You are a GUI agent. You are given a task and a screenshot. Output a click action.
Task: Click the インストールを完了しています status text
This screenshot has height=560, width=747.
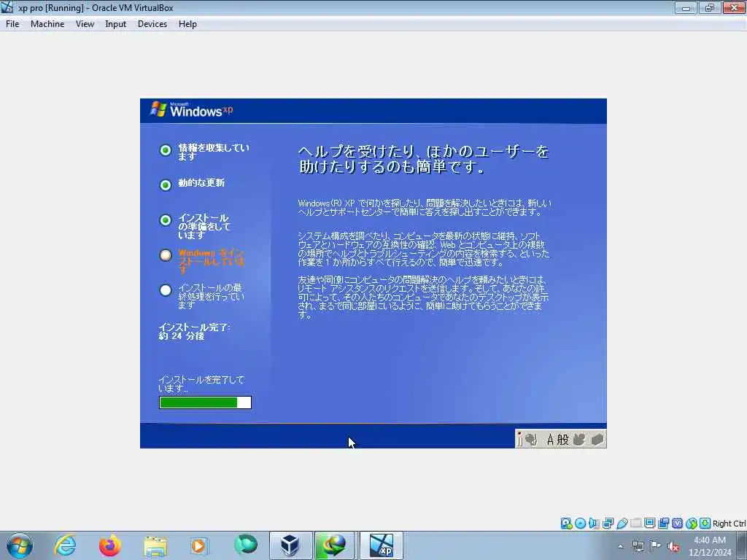point(201,384)
